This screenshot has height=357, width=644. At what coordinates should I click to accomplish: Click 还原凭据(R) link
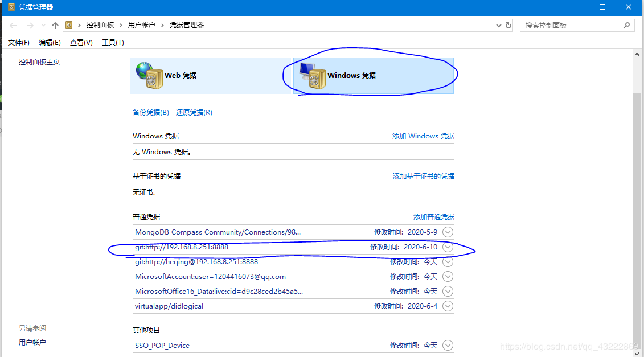coord(194,113)
